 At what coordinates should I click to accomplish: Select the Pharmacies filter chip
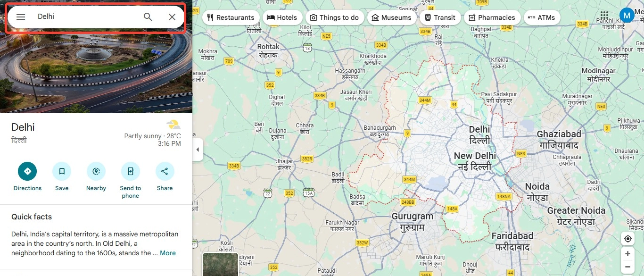pyautogui.click(x=492, y=17)
